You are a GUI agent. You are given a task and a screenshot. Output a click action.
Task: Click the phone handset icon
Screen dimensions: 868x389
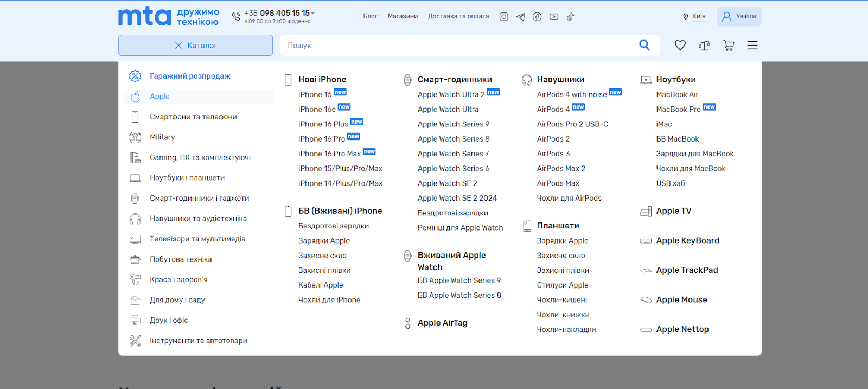coord(236,17)
